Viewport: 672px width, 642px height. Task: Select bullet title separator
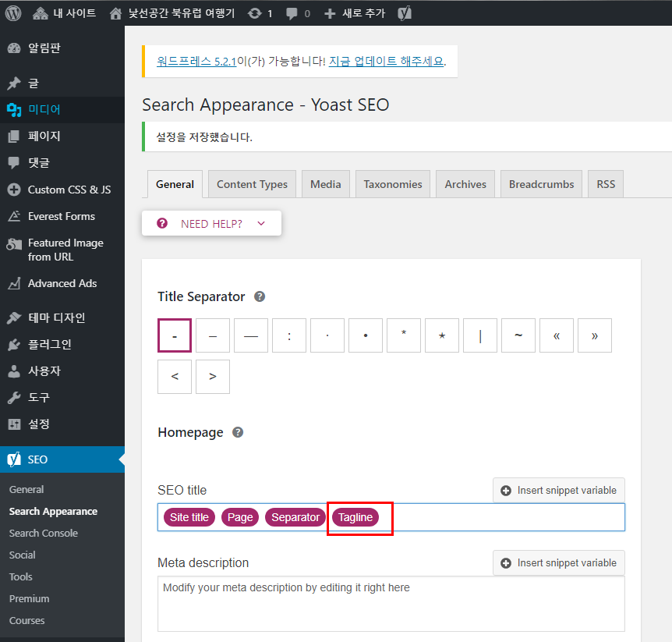(x=366, y=335)
